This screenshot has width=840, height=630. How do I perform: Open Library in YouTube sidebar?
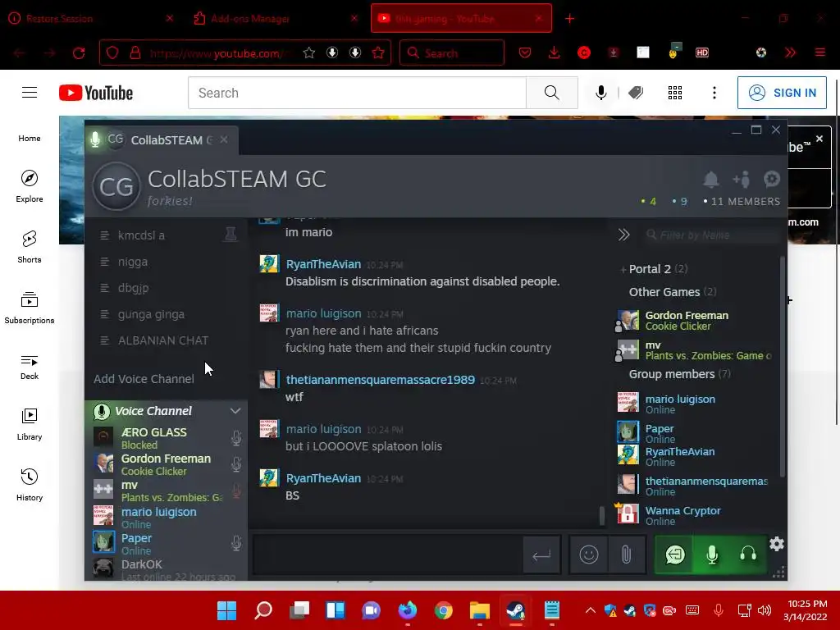(x=30, y=424)
